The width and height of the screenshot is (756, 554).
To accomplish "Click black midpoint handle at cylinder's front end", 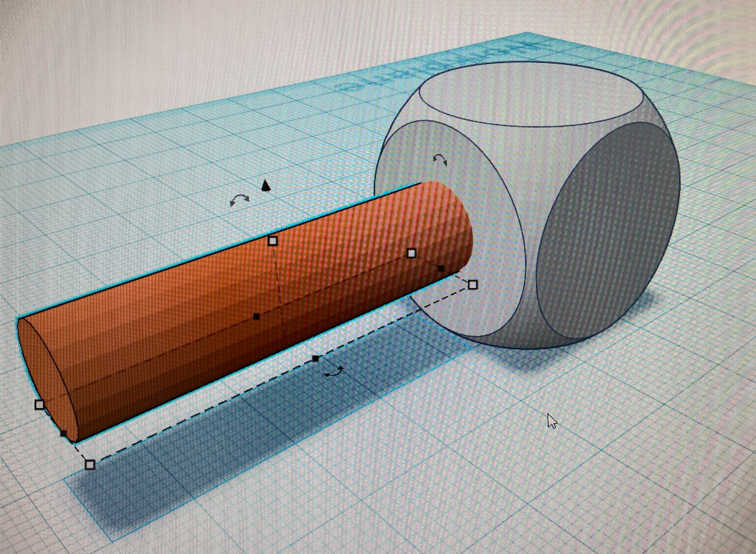I will pyautogui.click(x=63, y=433).
